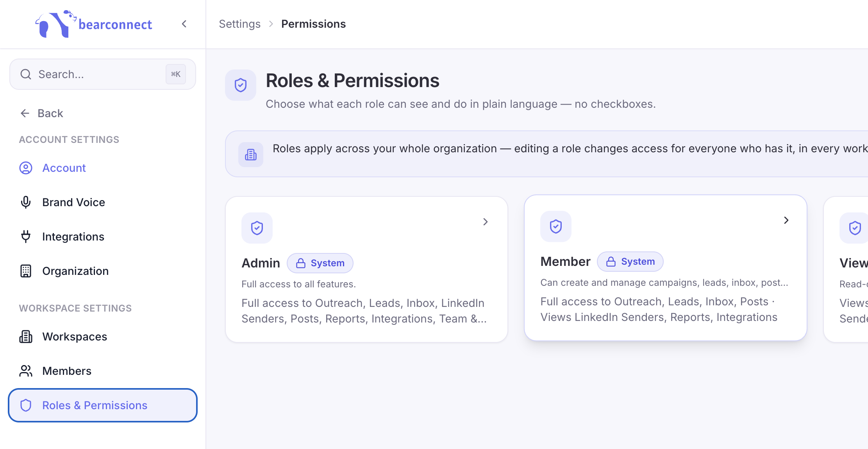Click the shield icon on the Admin card
This screenshot has height=449, width=868.
coord(257,228)
